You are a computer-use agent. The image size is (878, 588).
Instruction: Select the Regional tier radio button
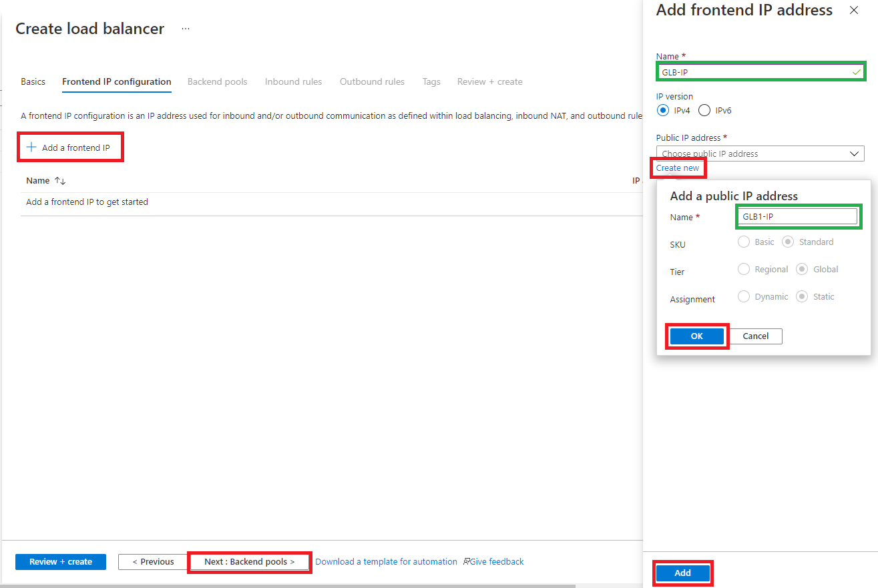point(744,269)
